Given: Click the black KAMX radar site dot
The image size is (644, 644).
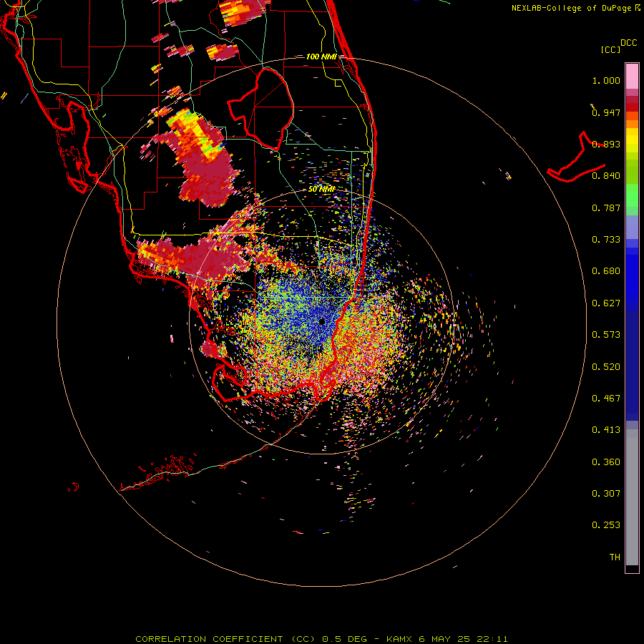Looking at the screenshot, I should [322, 322].
